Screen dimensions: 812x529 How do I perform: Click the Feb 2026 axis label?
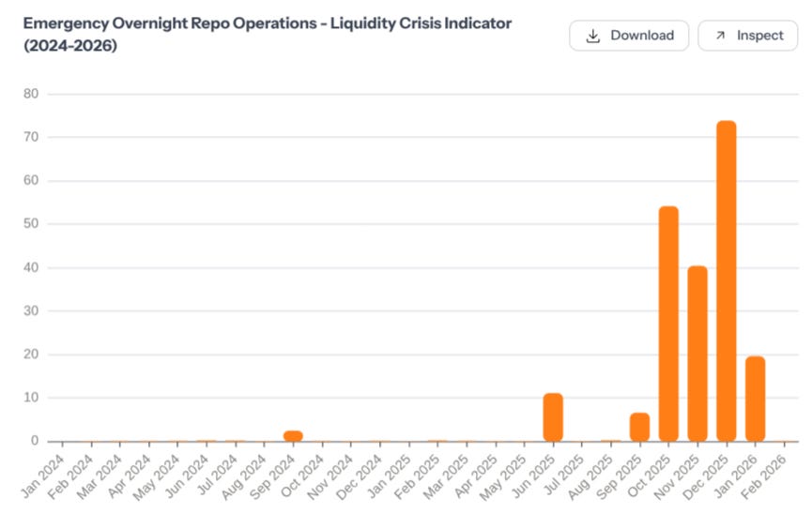pyautogui.click(x=765, y=476)
